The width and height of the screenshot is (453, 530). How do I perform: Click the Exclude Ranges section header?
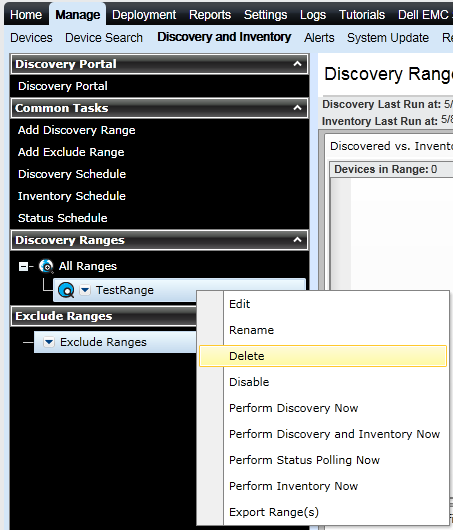103,316
